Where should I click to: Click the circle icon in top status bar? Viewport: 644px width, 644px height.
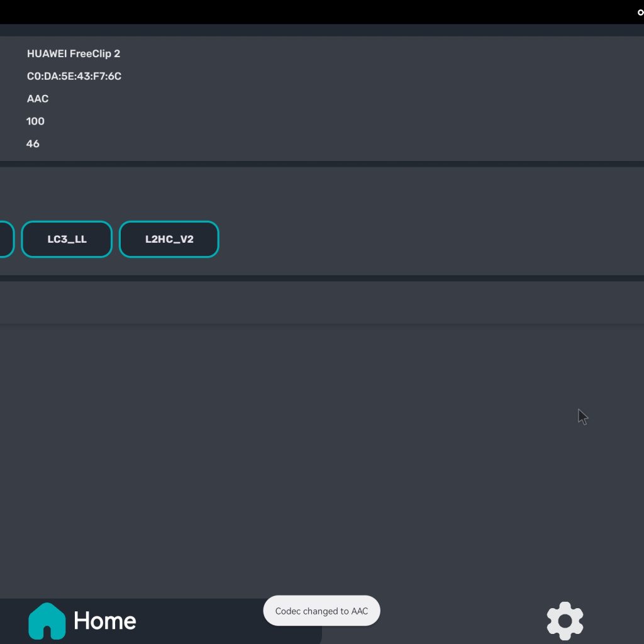click(x=640, y=13)
